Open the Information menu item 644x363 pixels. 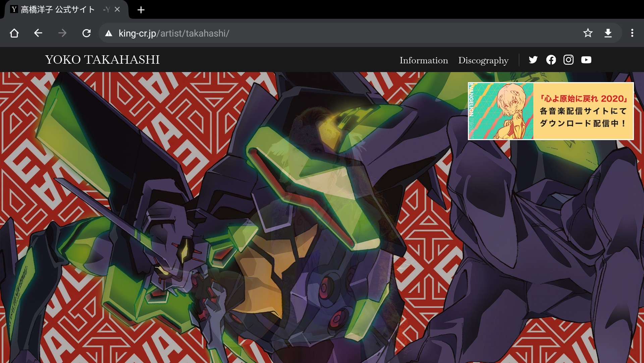pos(424,60)
